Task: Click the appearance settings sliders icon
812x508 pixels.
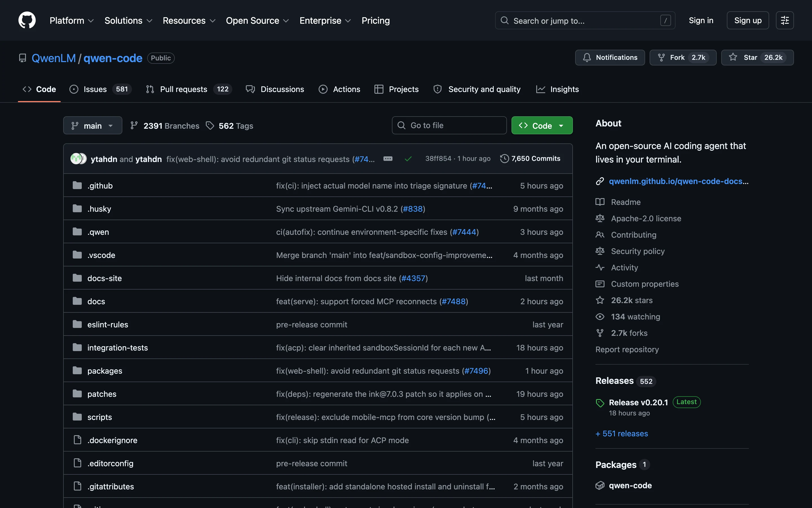Action: 784,21
